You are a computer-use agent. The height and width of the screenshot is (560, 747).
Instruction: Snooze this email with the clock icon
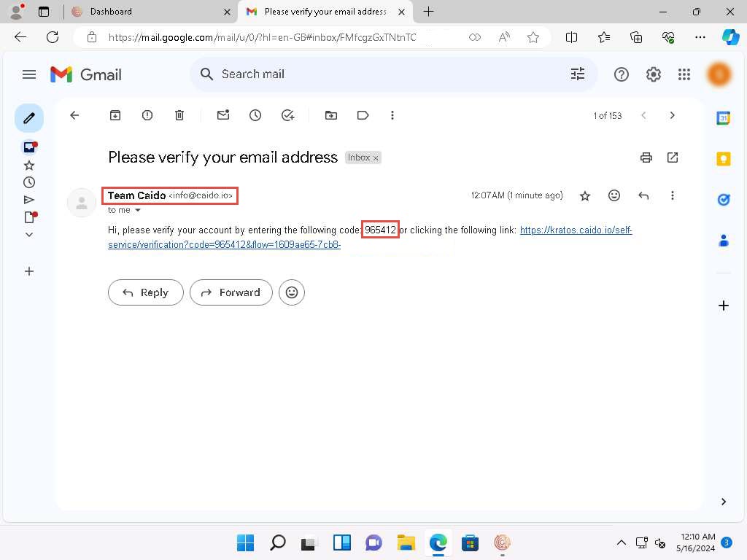click(255, 115)
